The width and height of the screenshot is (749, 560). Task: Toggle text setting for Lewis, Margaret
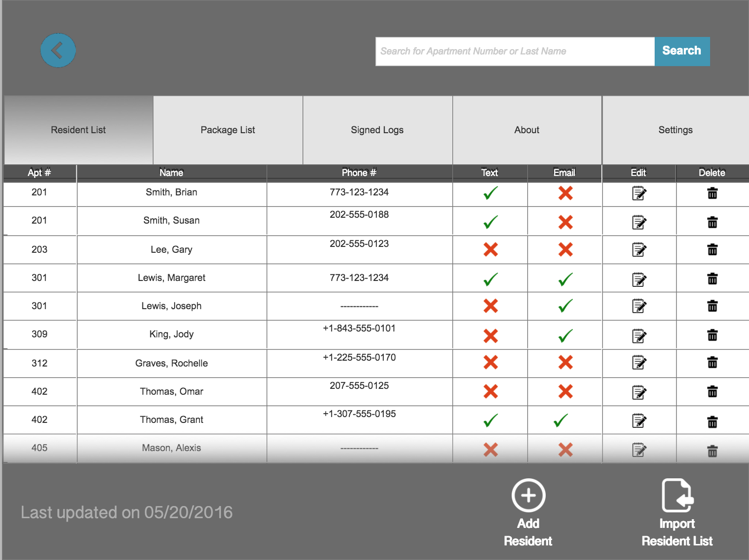491,280
